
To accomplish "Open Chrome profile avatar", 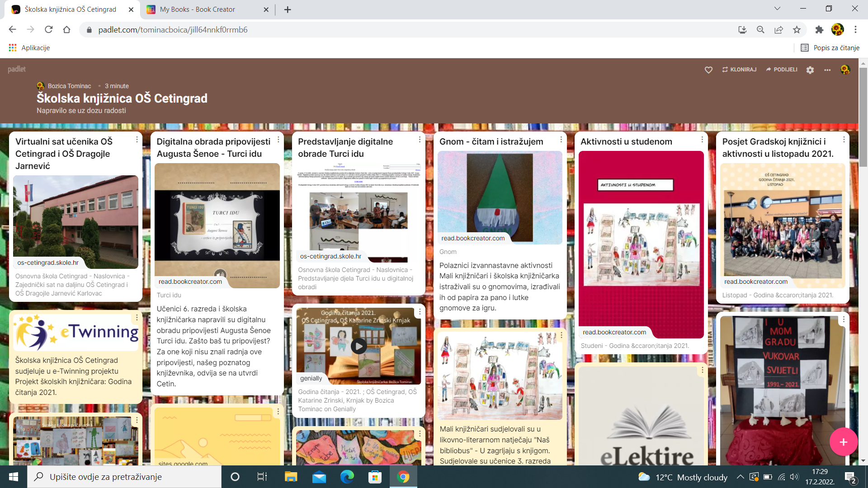I will click(x=837, y=30).
